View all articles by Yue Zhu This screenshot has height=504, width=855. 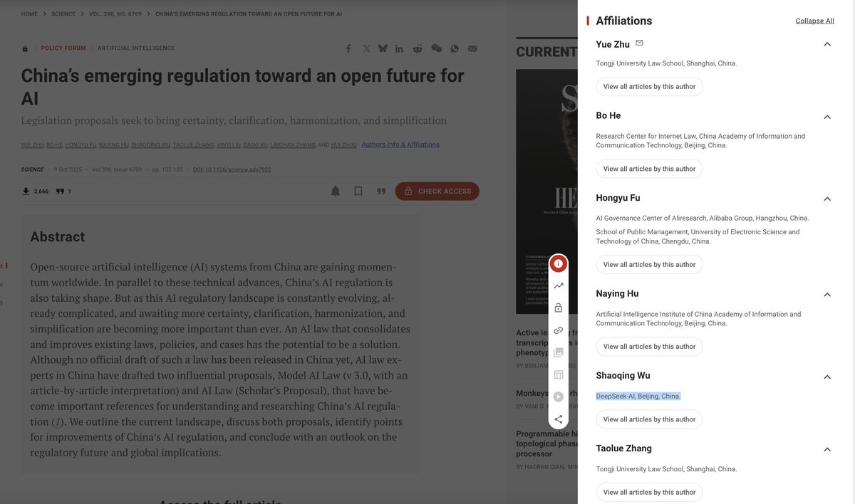pos(649,87)
